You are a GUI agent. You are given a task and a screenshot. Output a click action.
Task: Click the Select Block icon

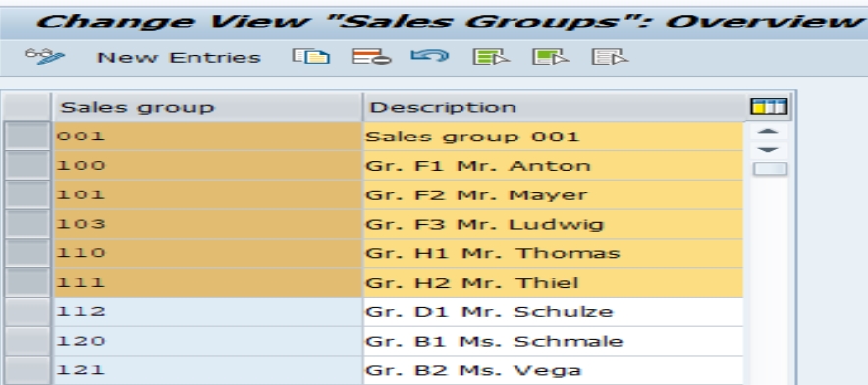pyautogui.click(x=550, y=57)
